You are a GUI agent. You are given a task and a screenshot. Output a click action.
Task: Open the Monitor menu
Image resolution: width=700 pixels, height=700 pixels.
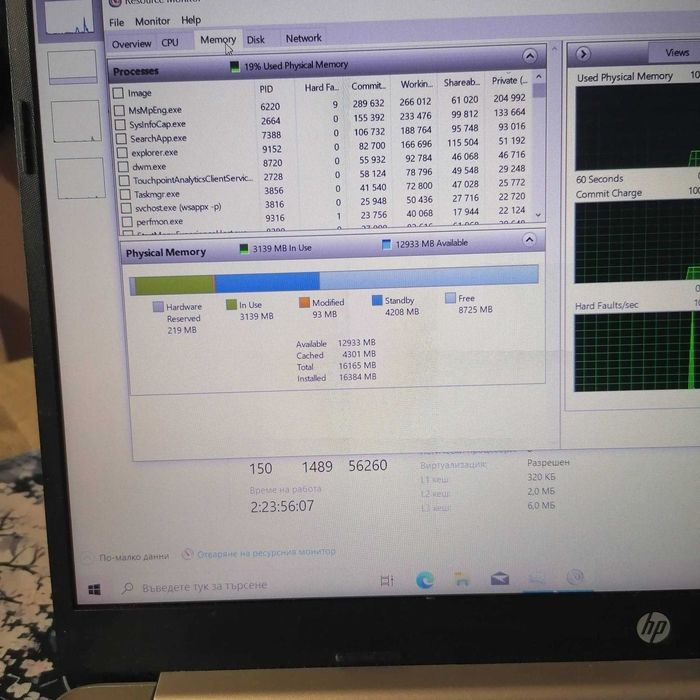pos(152,21)
